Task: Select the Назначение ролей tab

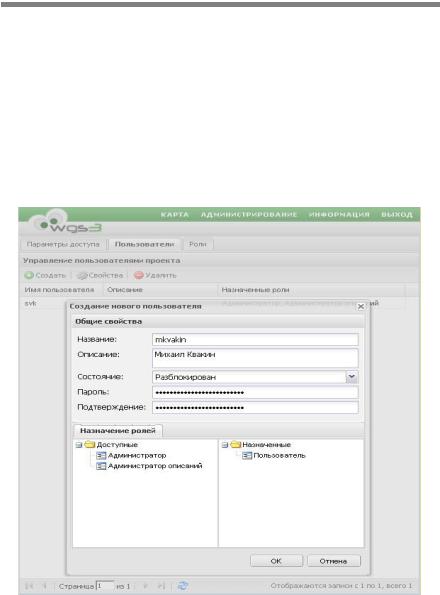Action: (x=118, y=431)
